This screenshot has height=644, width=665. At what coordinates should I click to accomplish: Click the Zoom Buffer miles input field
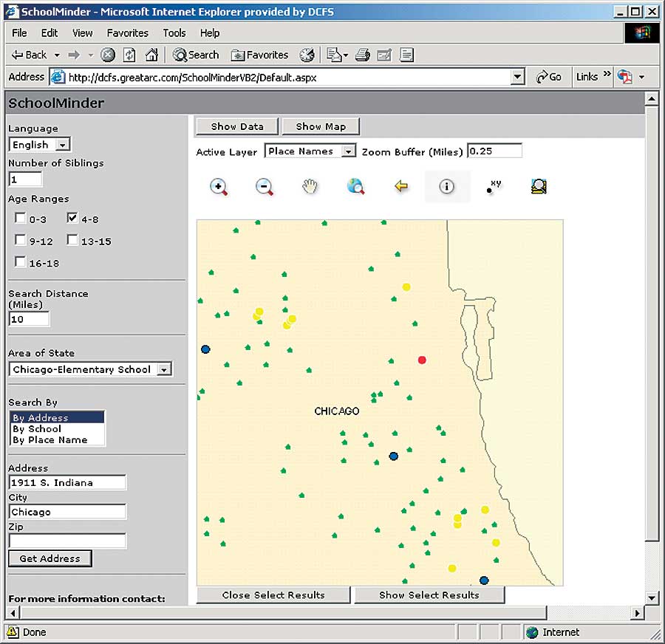tap(494, 151)
